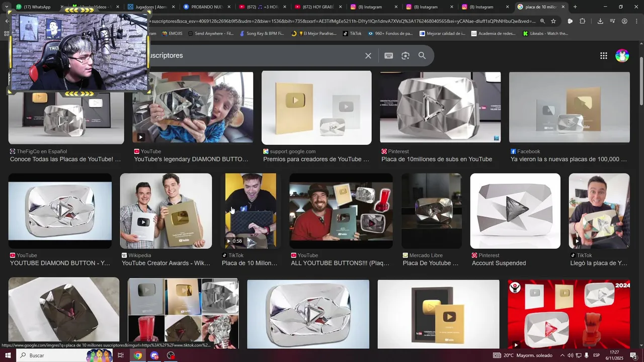Open the Chrome downloads icon
This screenshot has height=362, width=644.
pyautogui.click(x=600, y=21)
